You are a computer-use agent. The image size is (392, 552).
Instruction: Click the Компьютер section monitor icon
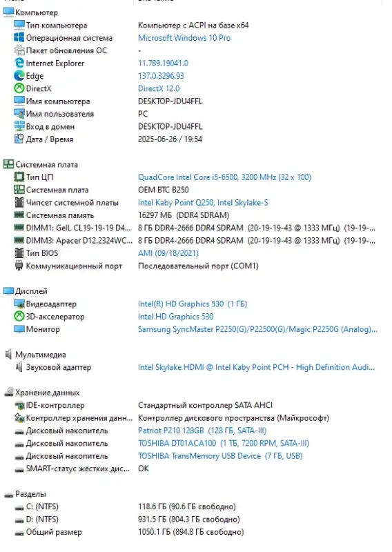point(8,12)
